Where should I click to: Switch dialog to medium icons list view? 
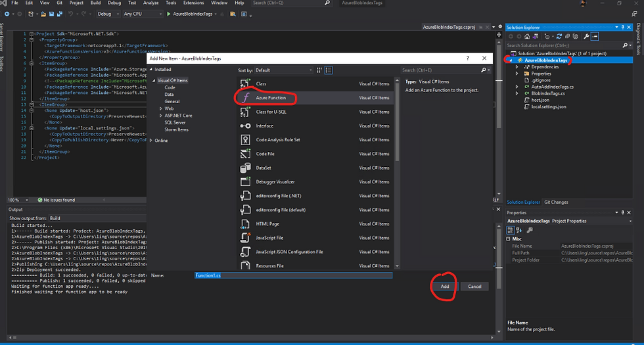tap(329, 70)
